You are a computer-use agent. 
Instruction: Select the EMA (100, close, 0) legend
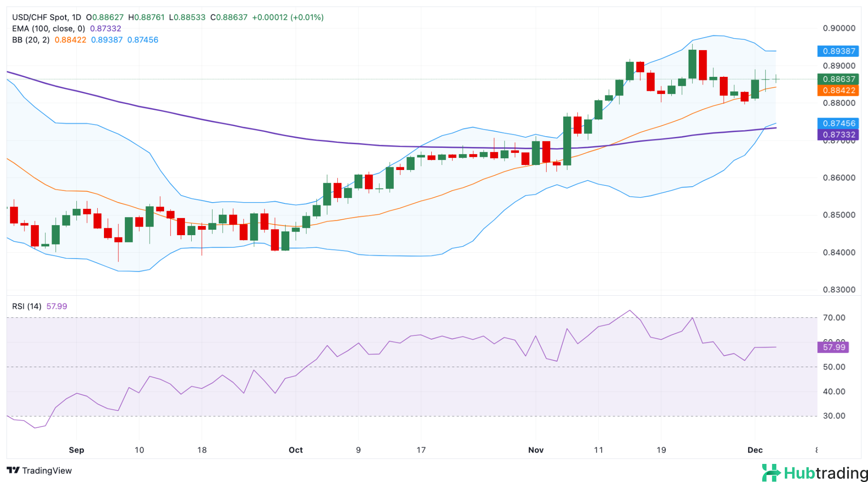(48, 28)
